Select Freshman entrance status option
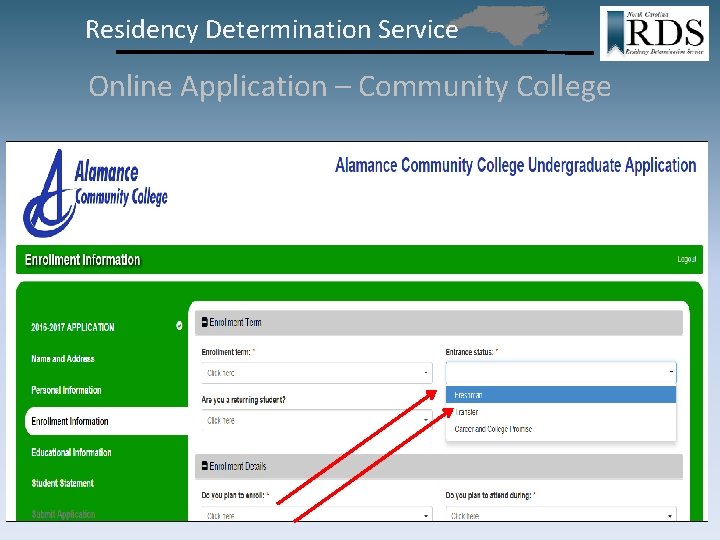Viewport: 720px width, 540px height. [x=561, y=395]
